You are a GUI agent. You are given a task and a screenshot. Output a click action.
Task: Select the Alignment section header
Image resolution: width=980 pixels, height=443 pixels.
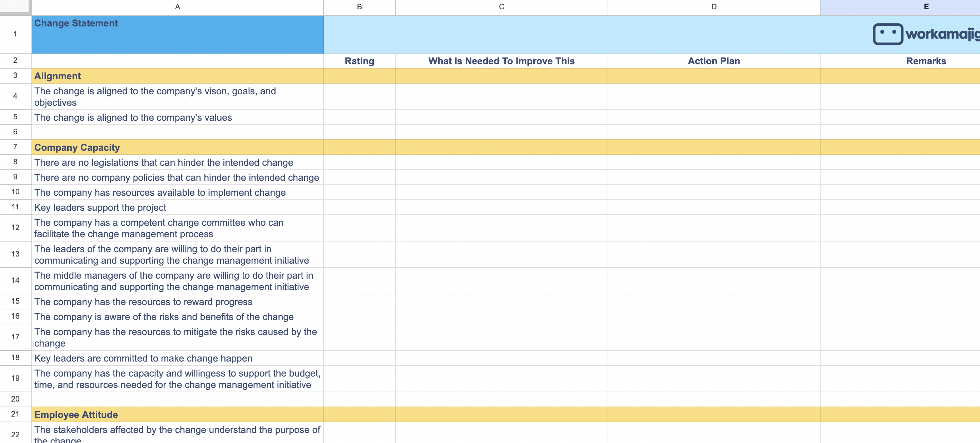(178, 76)
